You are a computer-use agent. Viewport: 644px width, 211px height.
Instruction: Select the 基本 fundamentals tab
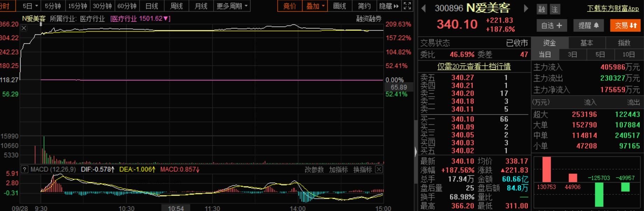587,43
